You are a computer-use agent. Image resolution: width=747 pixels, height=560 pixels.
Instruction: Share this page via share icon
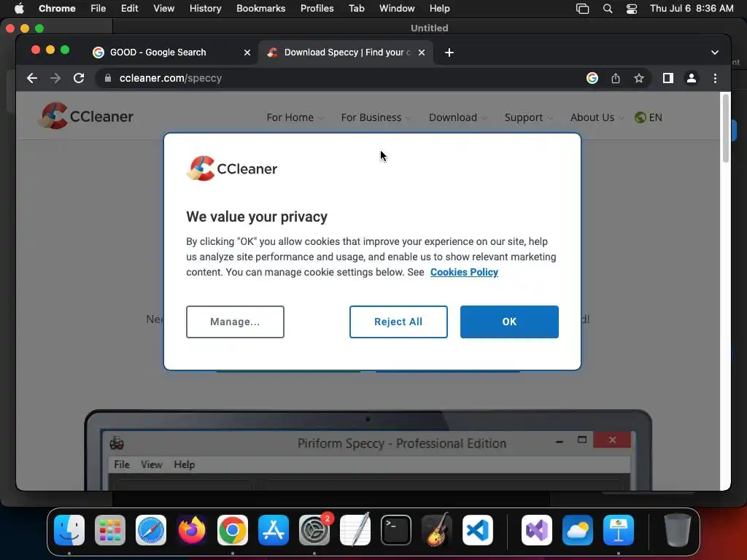pyautogui.click(x=616, y=78)
